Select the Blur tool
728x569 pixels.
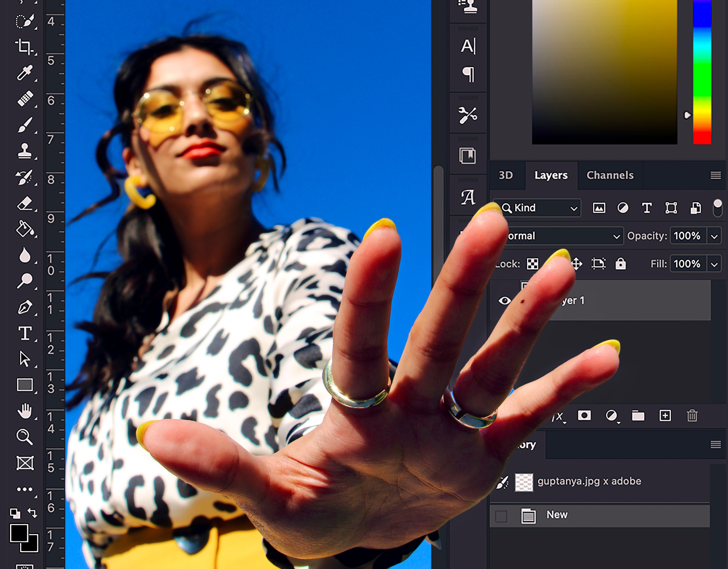coord(25,255)
